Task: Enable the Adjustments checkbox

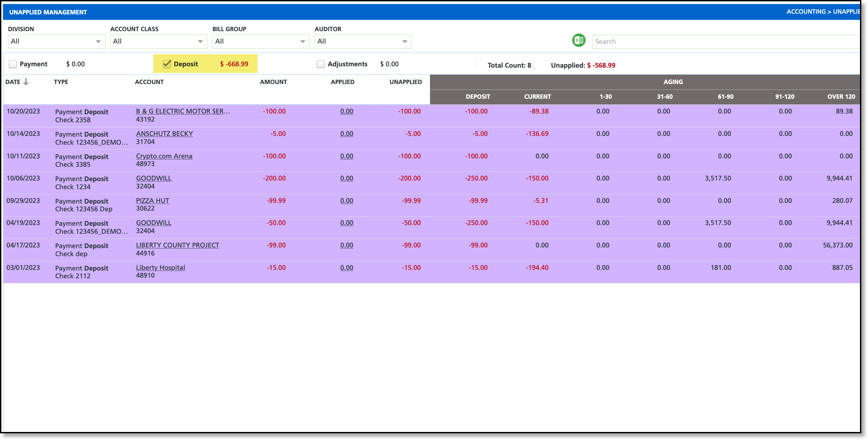Action: coord(321,64)
